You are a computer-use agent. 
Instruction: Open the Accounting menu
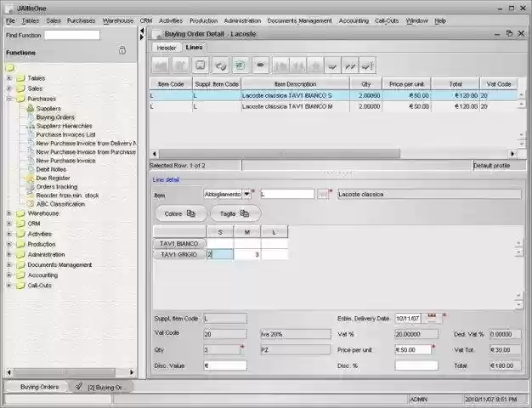354,20
